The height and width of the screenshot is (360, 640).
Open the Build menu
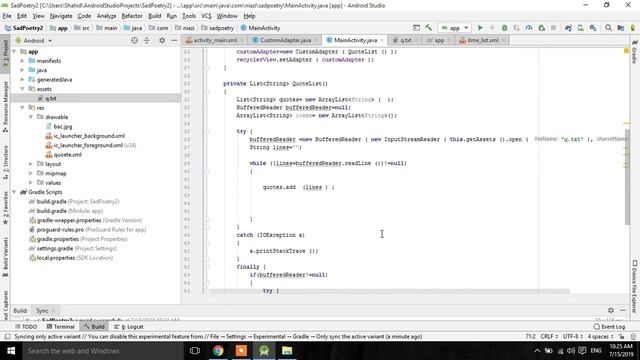click(x=154, y=16)
